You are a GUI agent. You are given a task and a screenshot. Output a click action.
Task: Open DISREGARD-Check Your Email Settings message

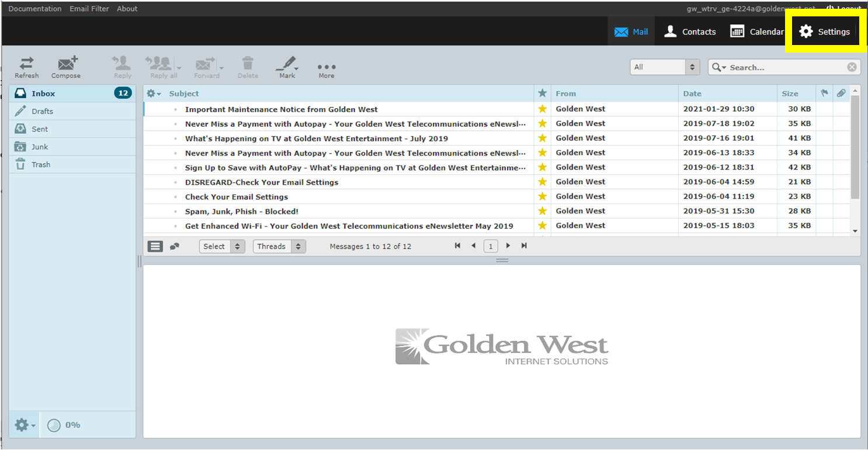coord(262,182)
